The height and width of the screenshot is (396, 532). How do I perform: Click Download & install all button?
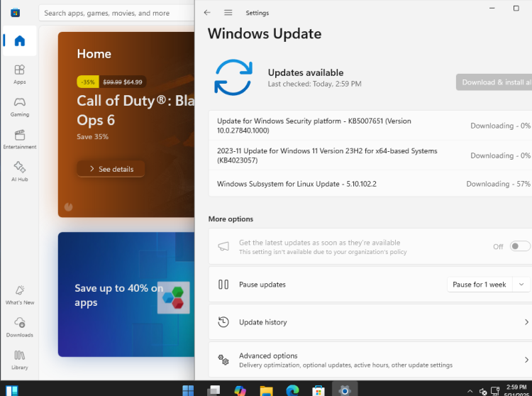point(494,82)
